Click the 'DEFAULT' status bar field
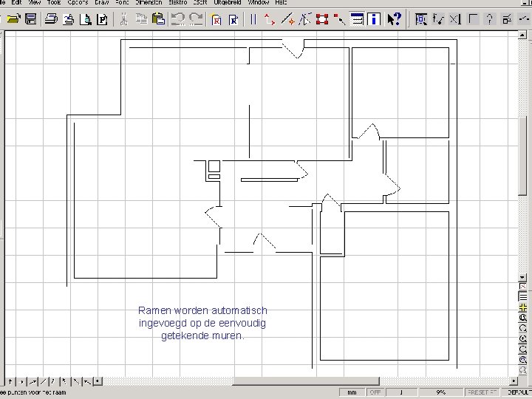Viewport: 532px width, 399px height. [518, 392]
